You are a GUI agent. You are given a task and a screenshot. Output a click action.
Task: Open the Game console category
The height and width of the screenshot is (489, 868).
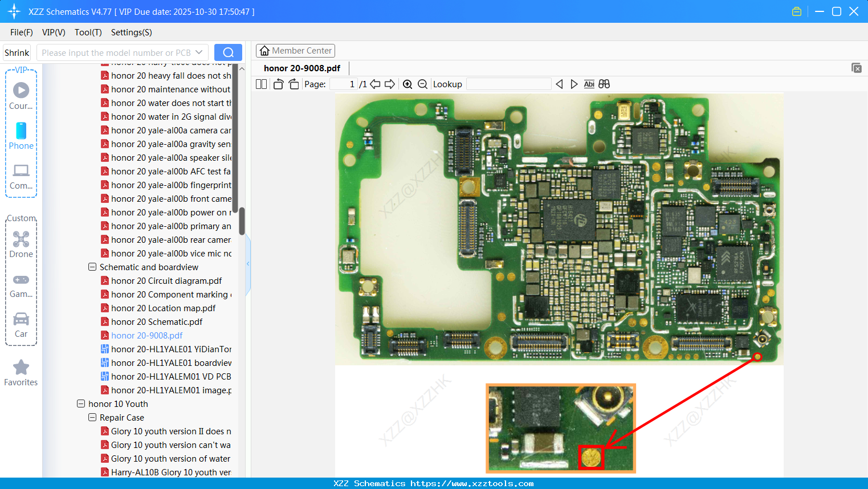pos(21,285)
